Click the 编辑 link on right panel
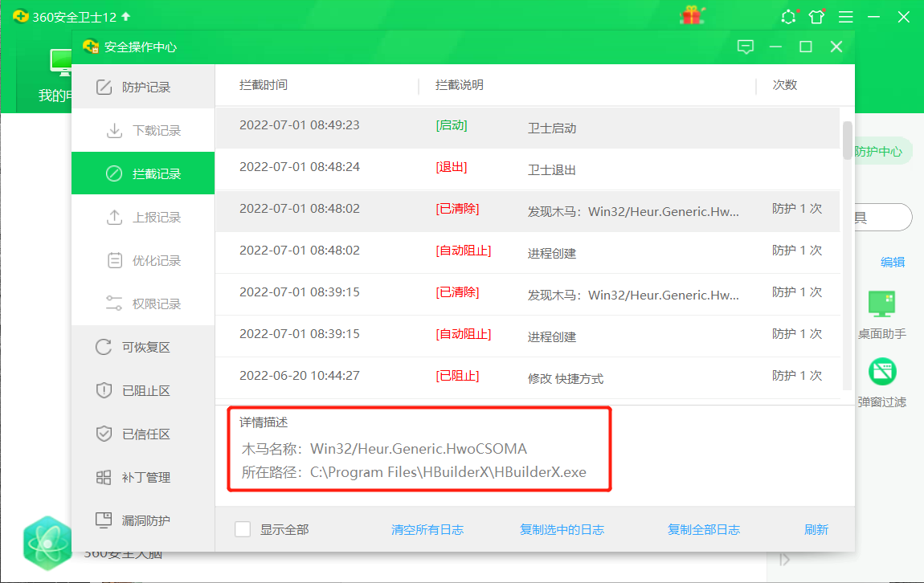 [892, 262]
